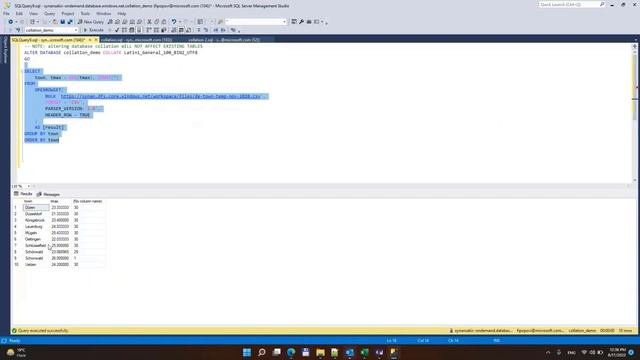Click the wrench properties icon
The height and width of the screenshot is (360, 640).
301,22
